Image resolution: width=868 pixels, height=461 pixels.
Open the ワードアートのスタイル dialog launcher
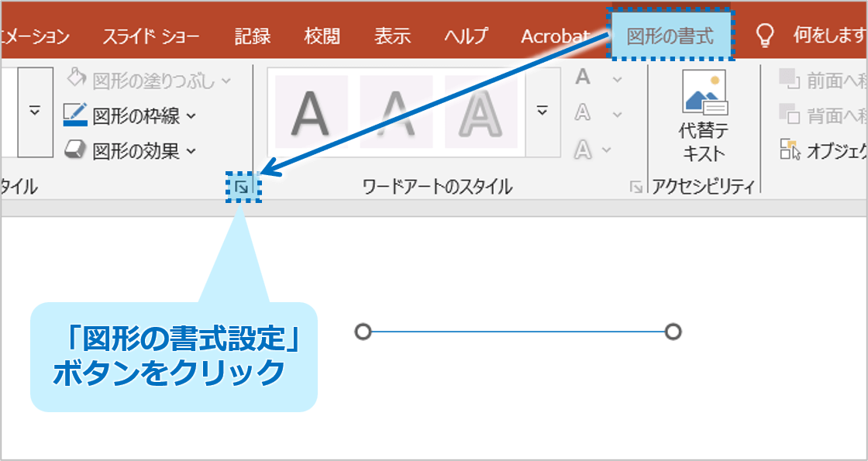[635, 187]
